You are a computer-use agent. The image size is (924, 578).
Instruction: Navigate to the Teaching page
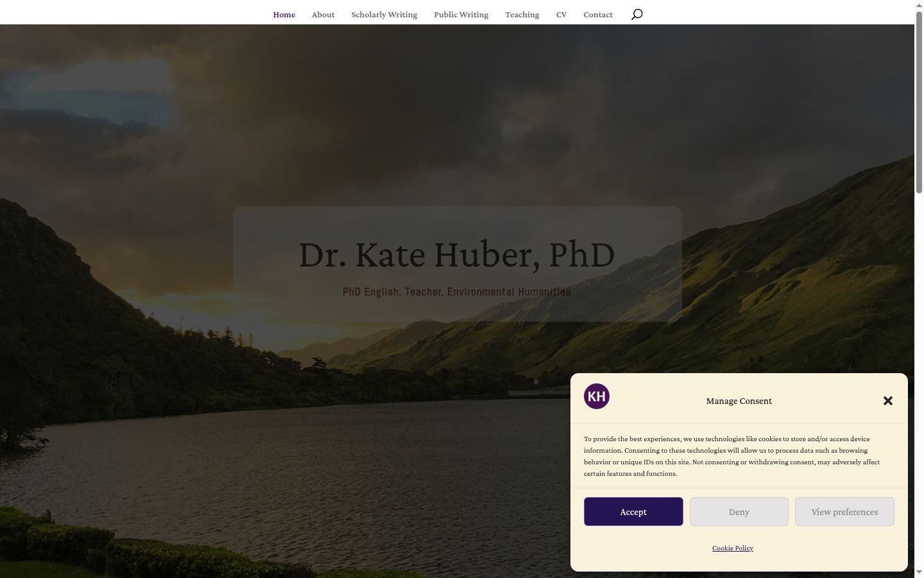[x=522, y=15]
